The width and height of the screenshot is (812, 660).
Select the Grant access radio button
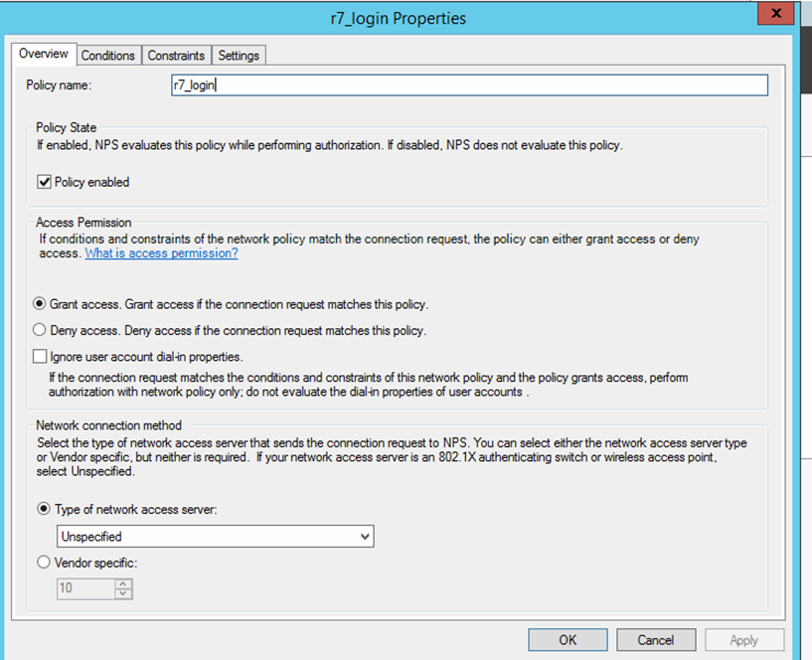click(41, 304)
